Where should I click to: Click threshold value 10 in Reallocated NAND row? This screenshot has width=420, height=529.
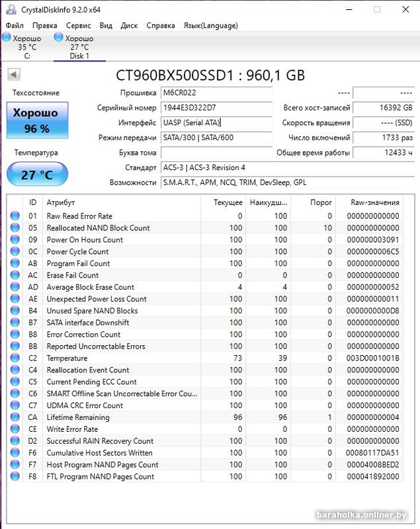click(x=327, y=228)
